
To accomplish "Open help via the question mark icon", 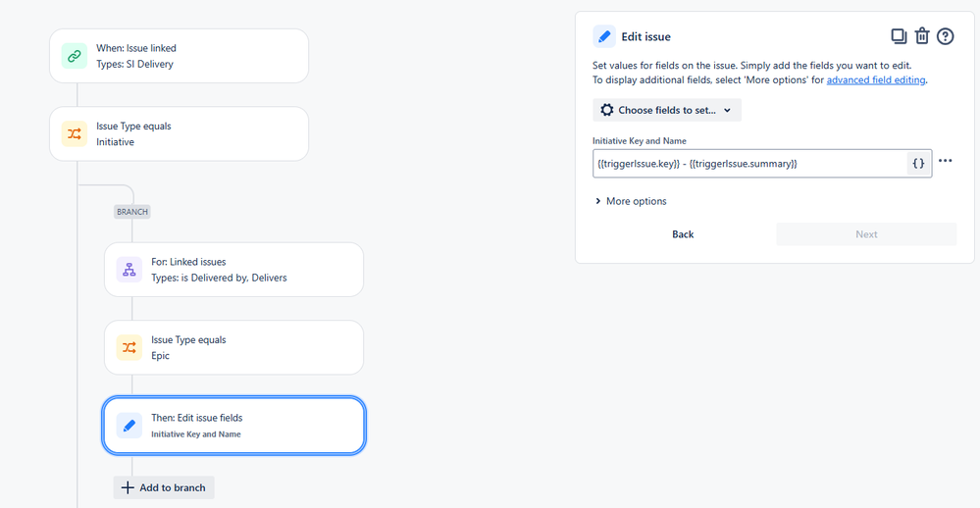I will click(x=945, y=36).
